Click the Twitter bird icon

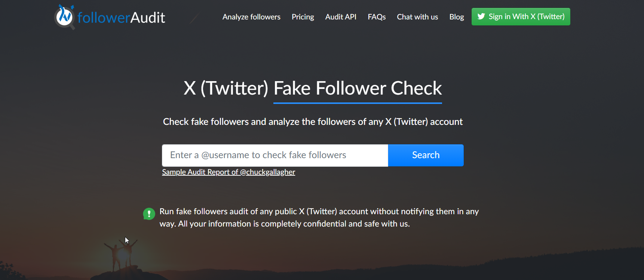tap(481, 16)
